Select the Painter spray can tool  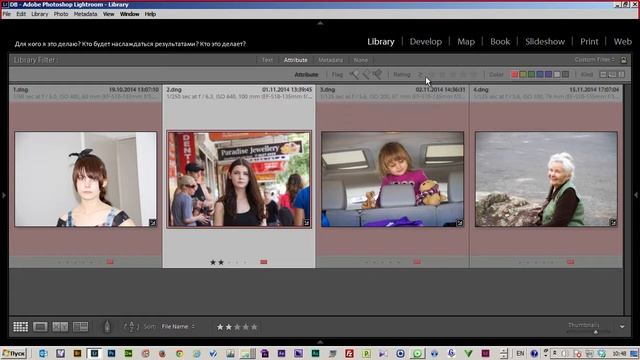click(107, 327)
